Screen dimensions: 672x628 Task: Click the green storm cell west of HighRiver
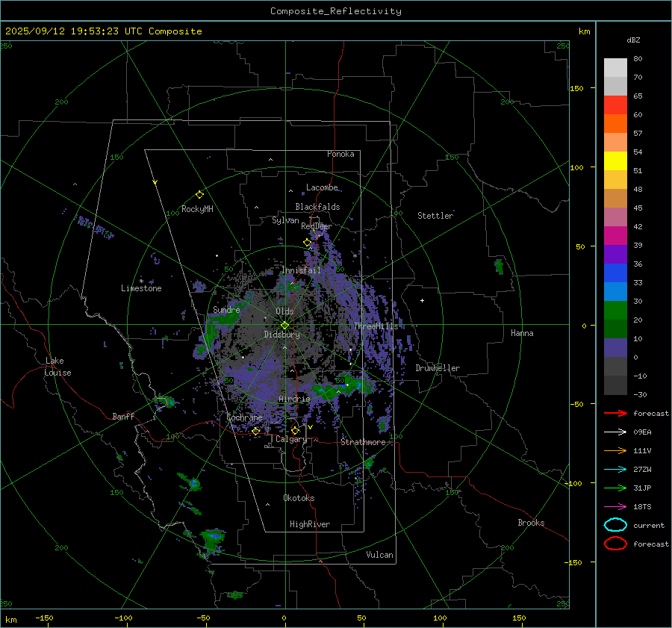coord(213,541)
